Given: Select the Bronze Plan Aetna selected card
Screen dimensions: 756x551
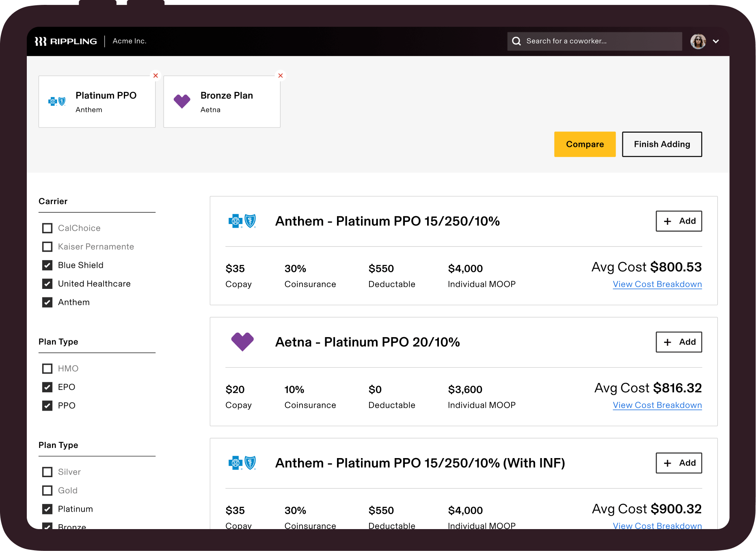Looking at the screenshot, I should pos(222,102).
